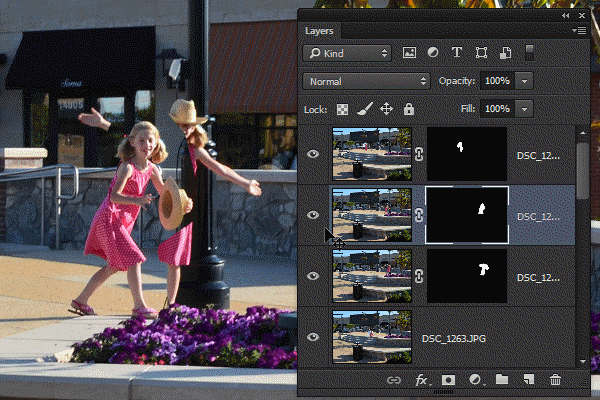Click the Lock all padlock icon
Screen dimensions: 600x400
(x=409, y=109)
